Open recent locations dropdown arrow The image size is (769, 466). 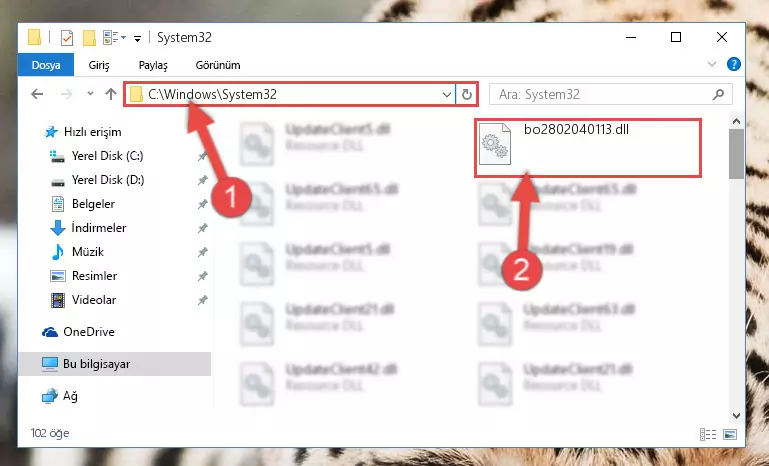coord(90,93)
